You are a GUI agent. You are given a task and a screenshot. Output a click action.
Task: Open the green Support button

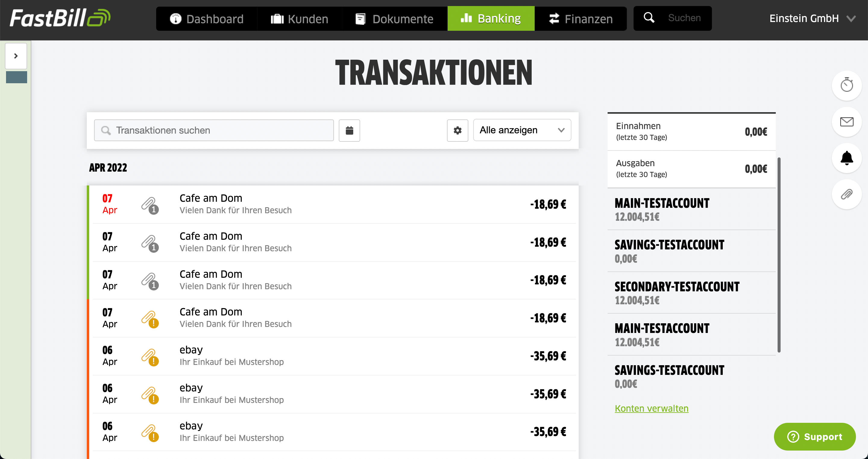point(814,436)
